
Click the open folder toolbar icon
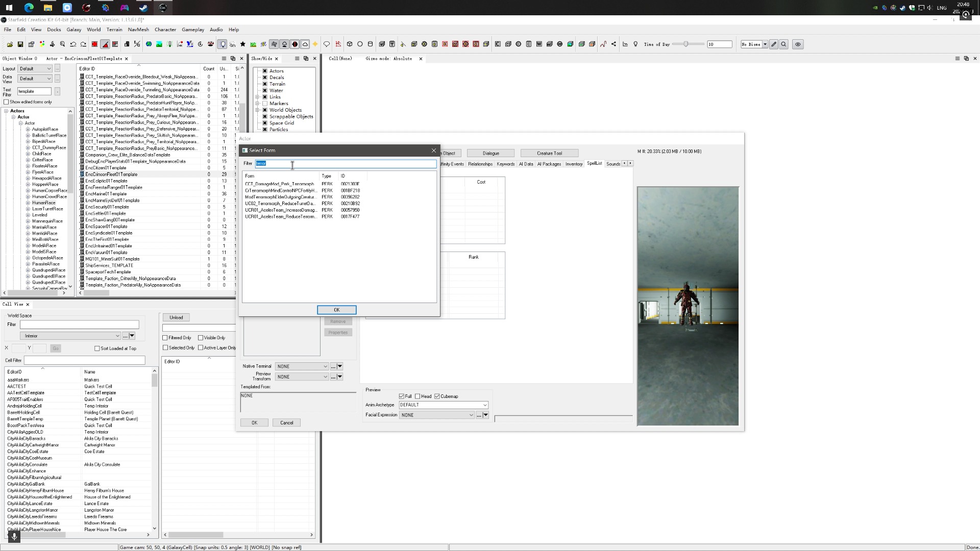click(10, 44)
